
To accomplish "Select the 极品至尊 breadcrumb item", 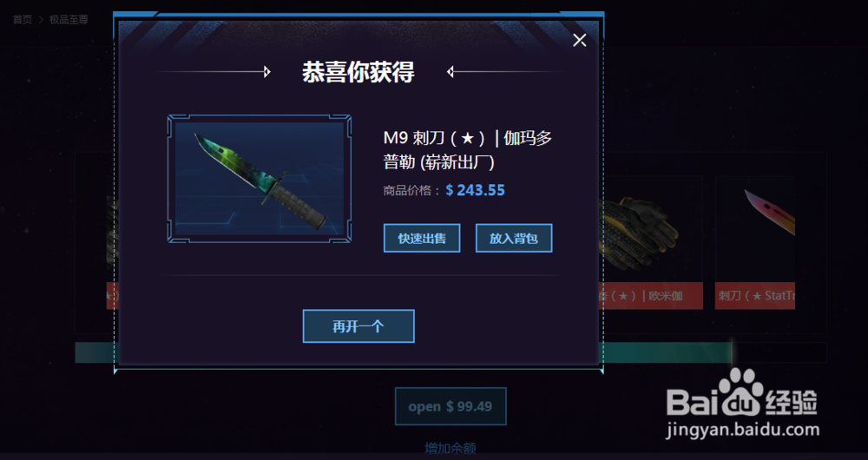I will [x=69, y=19].
